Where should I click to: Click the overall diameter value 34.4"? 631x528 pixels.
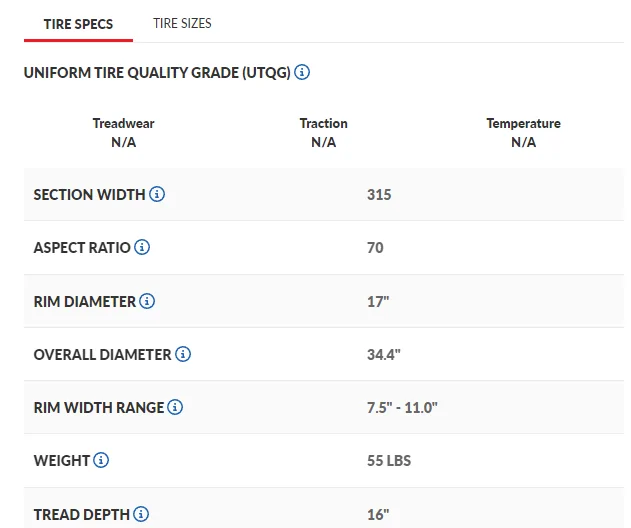click(x=384, y=355)
